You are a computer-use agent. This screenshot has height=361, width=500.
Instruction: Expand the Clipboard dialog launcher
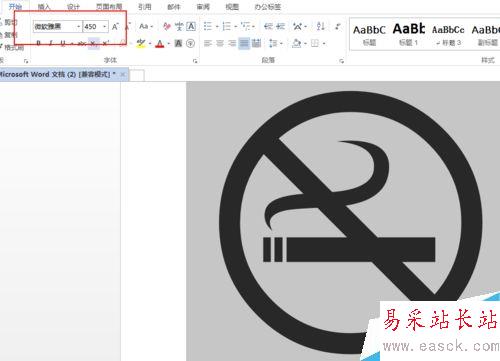coord(26,61)
